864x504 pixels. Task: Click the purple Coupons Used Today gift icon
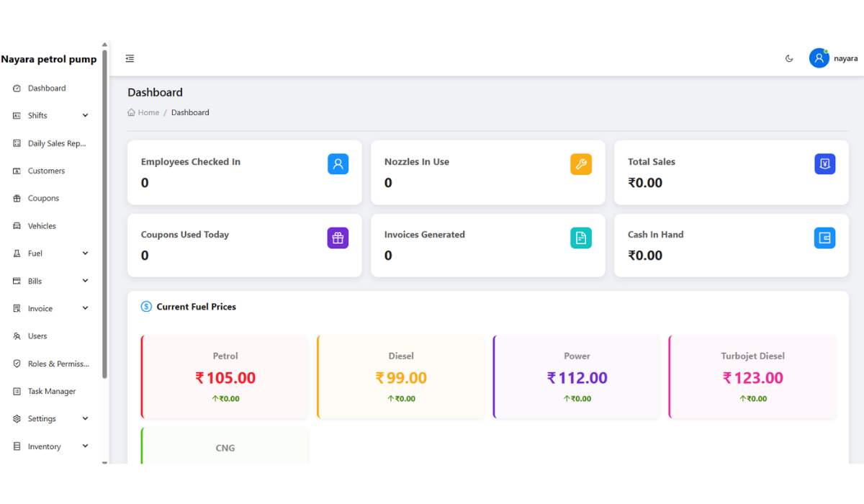tap(338, 238)
